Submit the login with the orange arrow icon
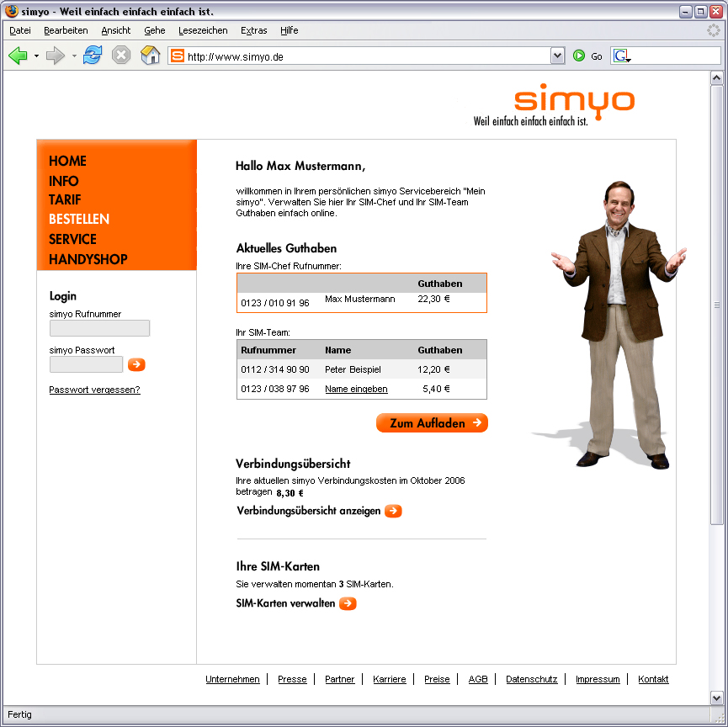The image size is (728, 727). [x=136, y=364]
